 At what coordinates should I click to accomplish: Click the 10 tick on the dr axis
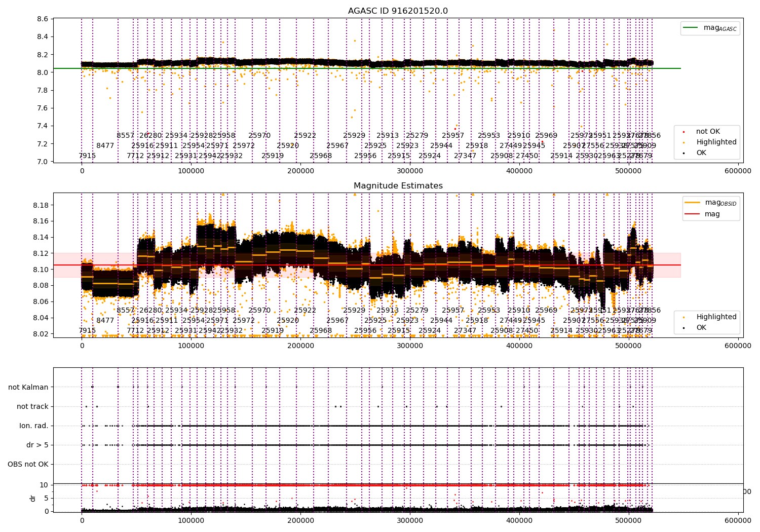pyautogui.click(x=44, y=485)
